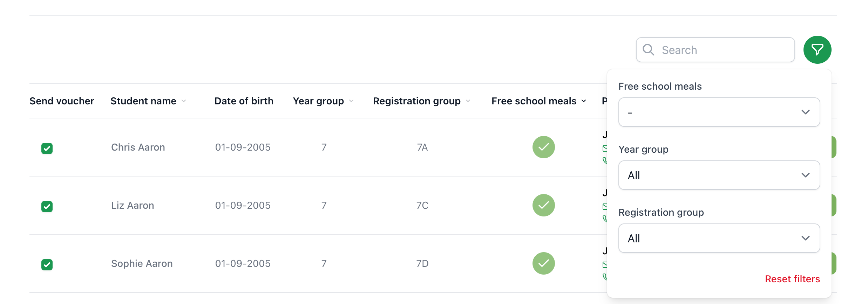The width and height of the screenshot is (868, 304).
Task: Open the Free school meals filter dropdown
Action: [719, 112]
